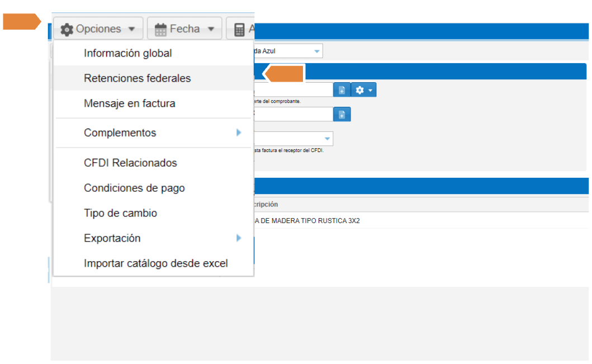Image resolution: width=592 pixels, height=364 pixels.
Task: Click Tipo de cambio menu item
Action: point(120,213)
